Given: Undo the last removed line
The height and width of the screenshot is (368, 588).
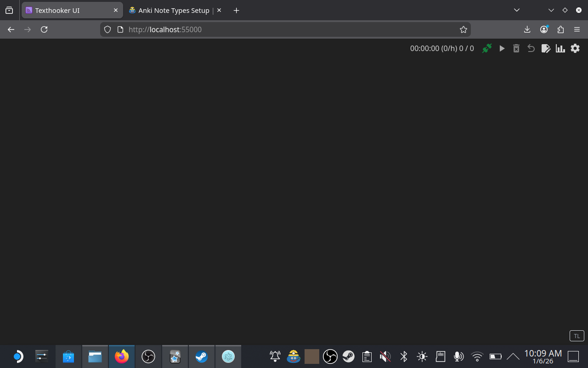Looking at the screenshot, I should click(531, 48).
